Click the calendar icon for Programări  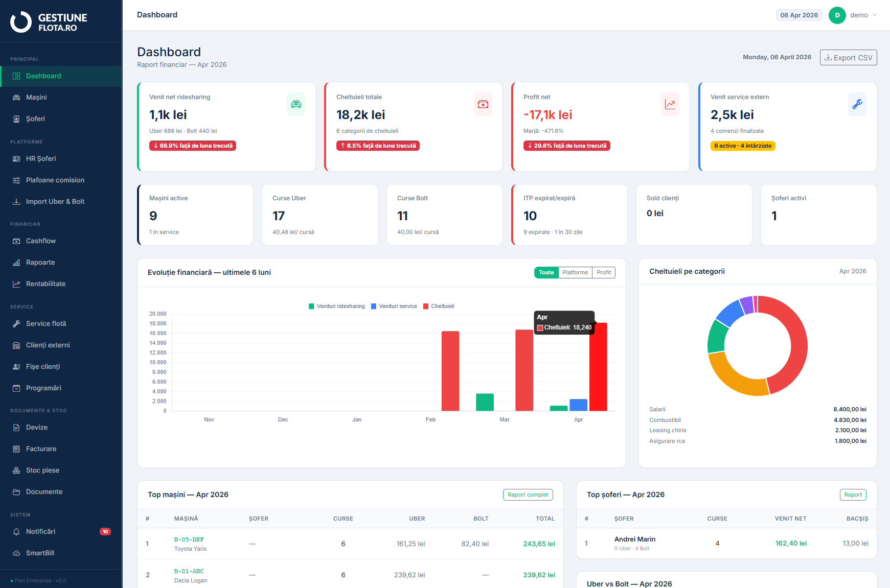16,388
